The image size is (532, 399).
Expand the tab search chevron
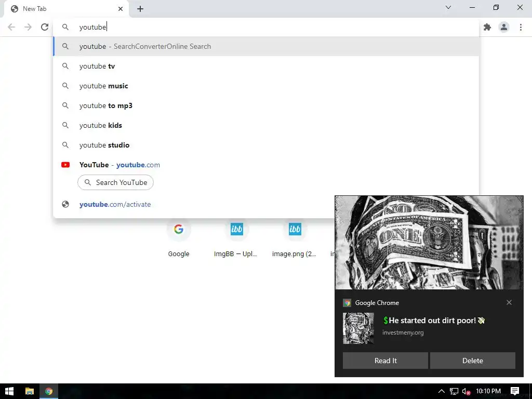(x=448, y=7)
